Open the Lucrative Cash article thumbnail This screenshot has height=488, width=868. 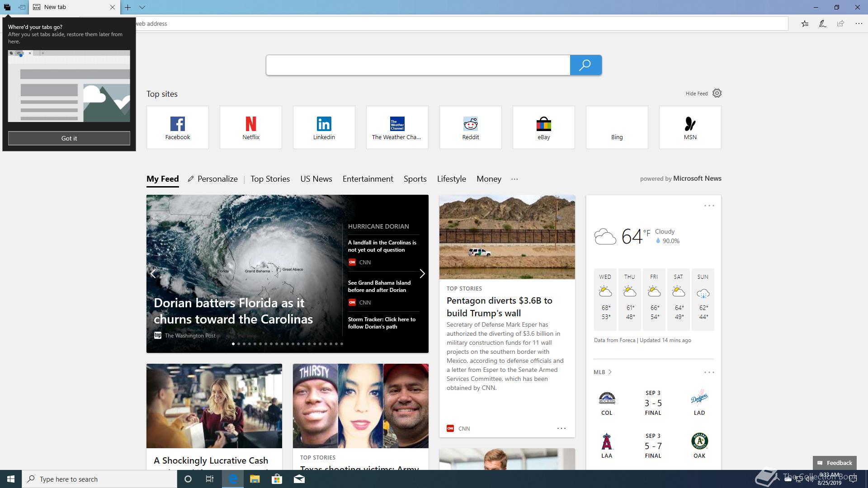(x=214, y=406)
